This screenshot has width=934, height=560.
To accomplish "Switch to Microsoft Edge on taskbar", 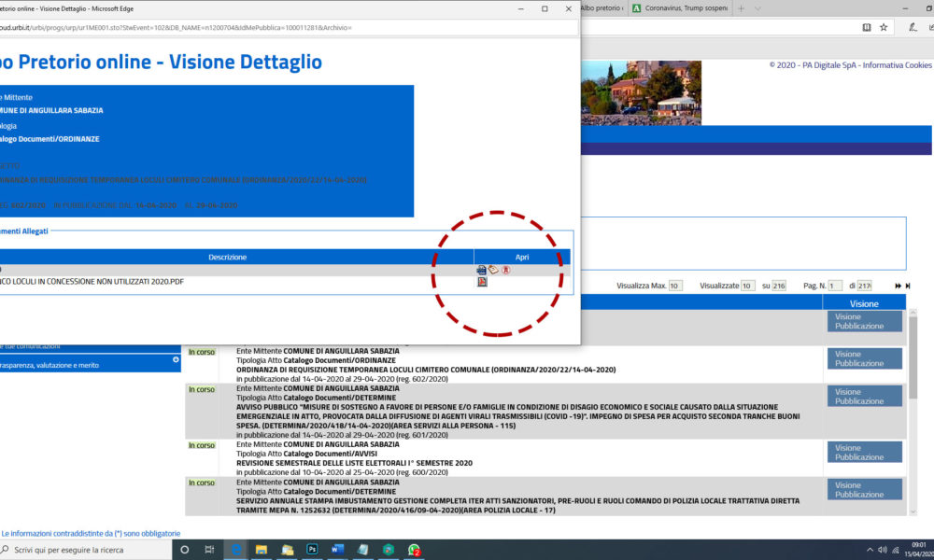I will pyautogui.click(x=236, y=550).
